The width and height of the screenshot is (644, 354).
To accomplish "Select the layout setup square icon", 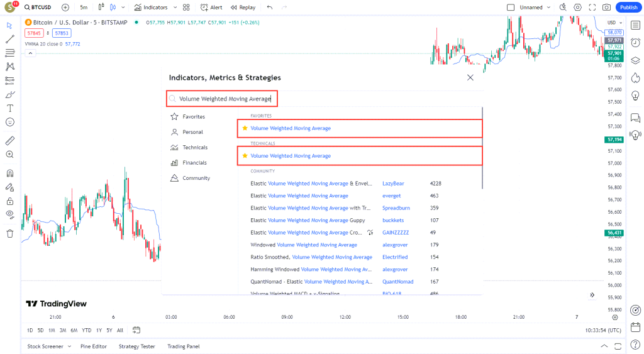I will click(x=511, y=8).
